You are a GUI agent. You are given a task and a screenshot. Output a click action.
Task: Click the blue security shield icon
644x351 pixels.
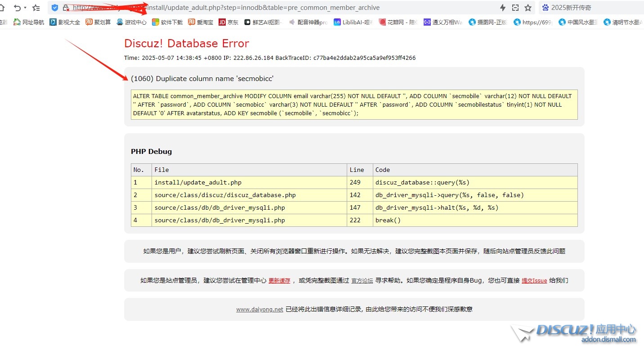coord(55,8)
